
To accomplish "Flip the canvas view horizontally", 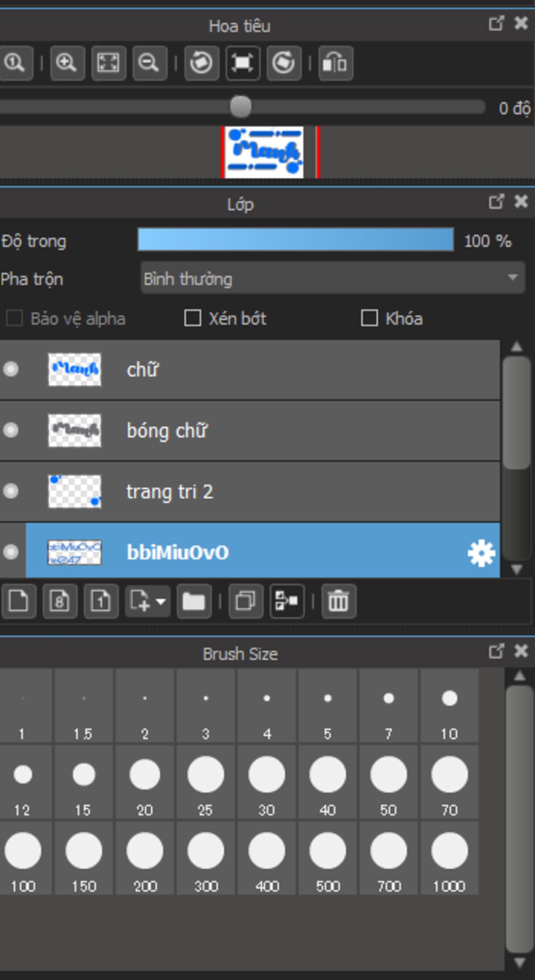I will (x=335, y=63).
